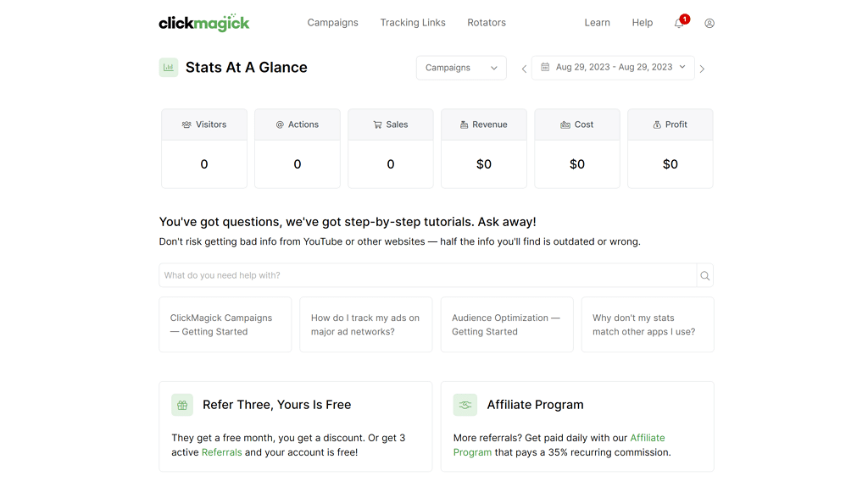Click the calendar icon in date range
The height and width of the screenshot is (498, 868).
(545, 67)
